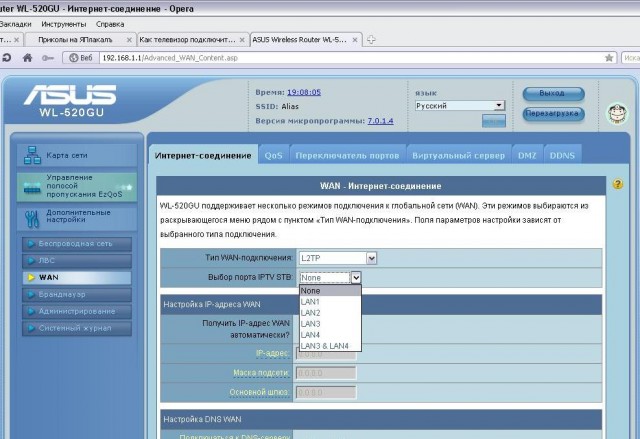Click the IP-адрес label link
Viewport: 640px width, 439px height.
[x=273, y=353]
